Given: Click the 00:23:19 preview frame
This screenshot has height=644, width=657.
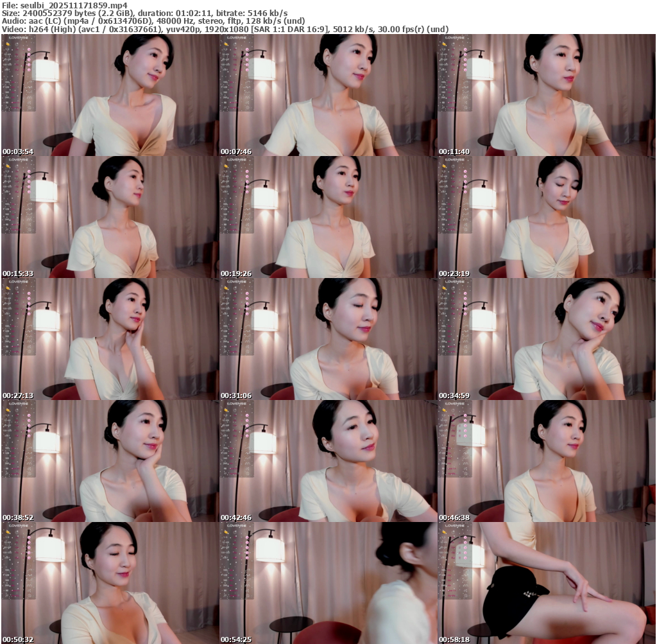Looking at the screenshot, I should [546, 217].
